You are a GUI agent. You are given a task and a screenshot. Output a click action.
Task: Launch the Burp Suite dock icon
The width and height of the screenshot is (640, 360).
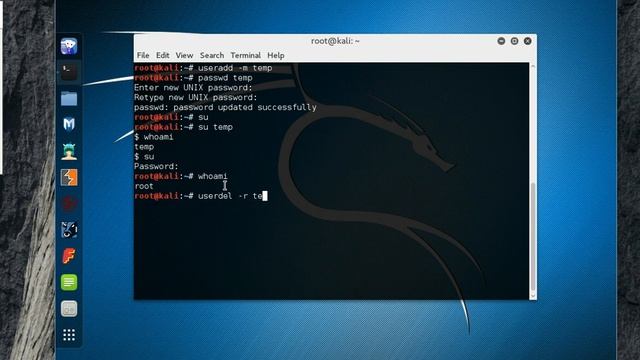(x=69, y=178)
